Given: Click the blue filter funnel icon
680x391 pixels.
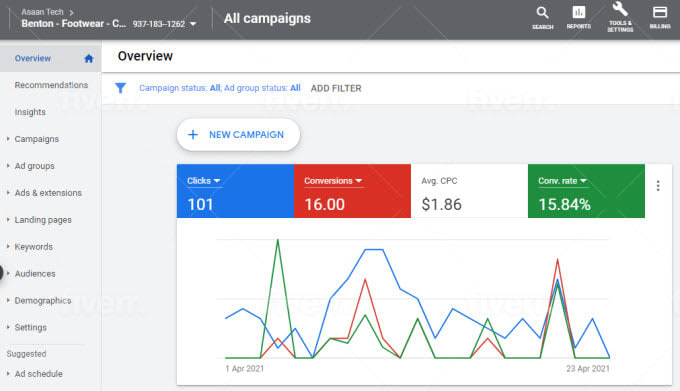Looking at the screenshot, I should click(x=121, y=88).
